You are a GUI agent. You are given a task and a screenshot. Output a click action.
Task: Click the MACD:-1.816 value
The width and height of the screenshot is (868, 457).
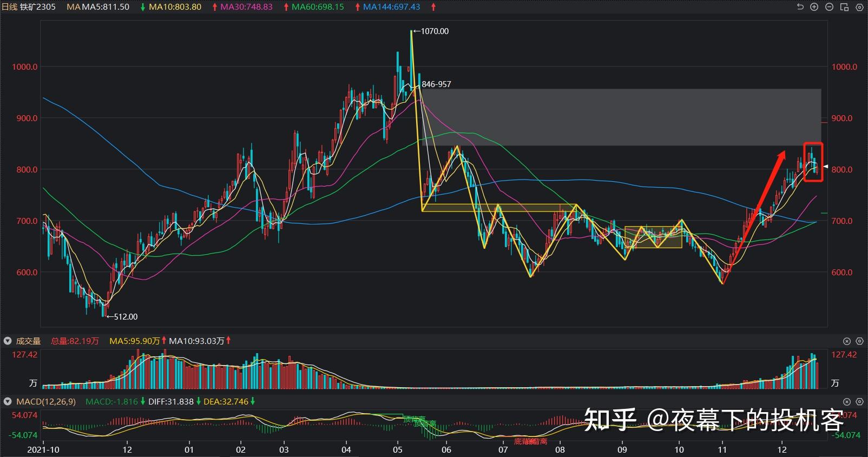point(112,402)
